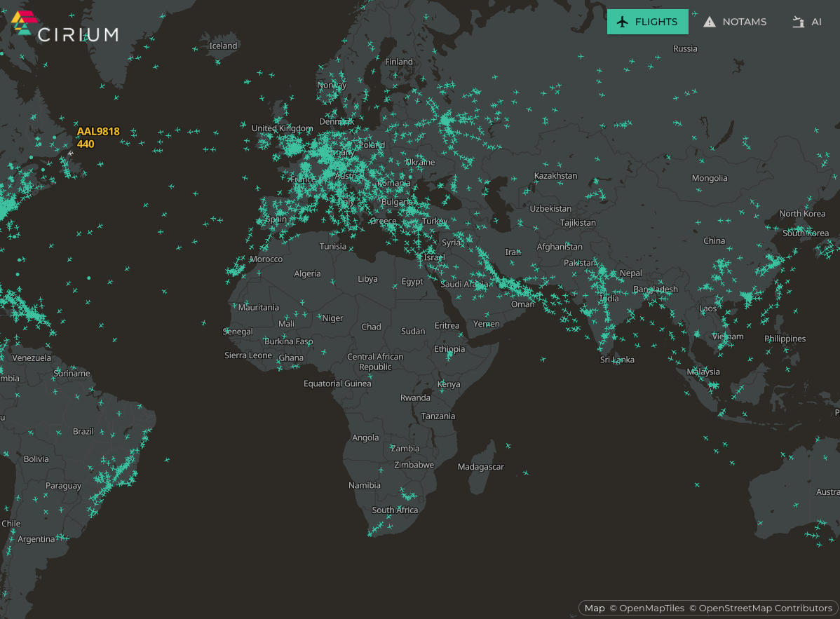This screenshot has width=840, height=619.
Task: Click the Brazil country label
Action: (83, 431)
